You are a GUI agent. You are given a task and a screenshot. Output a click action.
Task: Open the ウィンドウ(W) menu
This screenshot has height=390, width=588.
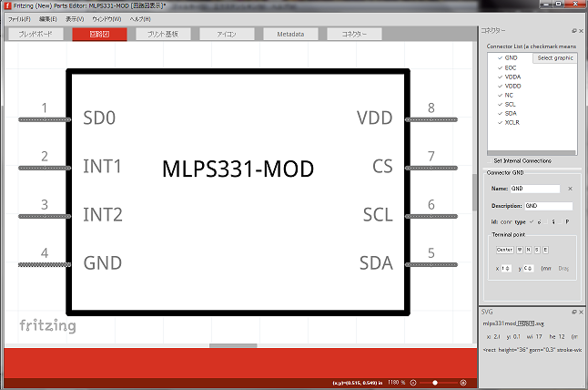tap(106, 19)
